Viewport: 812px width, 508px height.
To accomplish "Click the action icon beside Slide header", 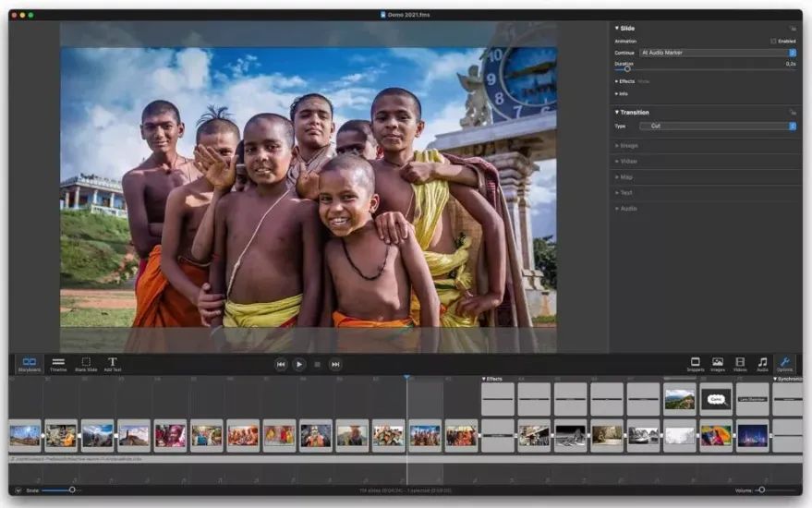I will pos(793,29).
